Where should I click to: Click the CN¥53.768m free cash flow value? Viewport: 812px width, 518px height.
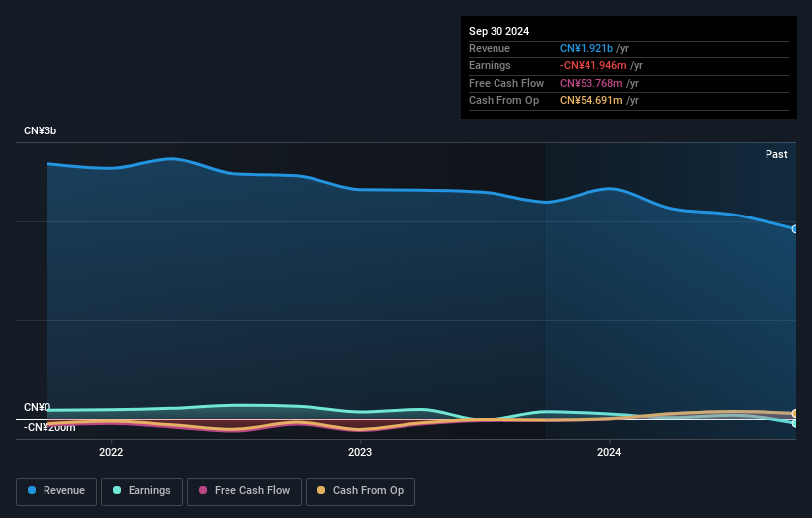pos(590,83)
